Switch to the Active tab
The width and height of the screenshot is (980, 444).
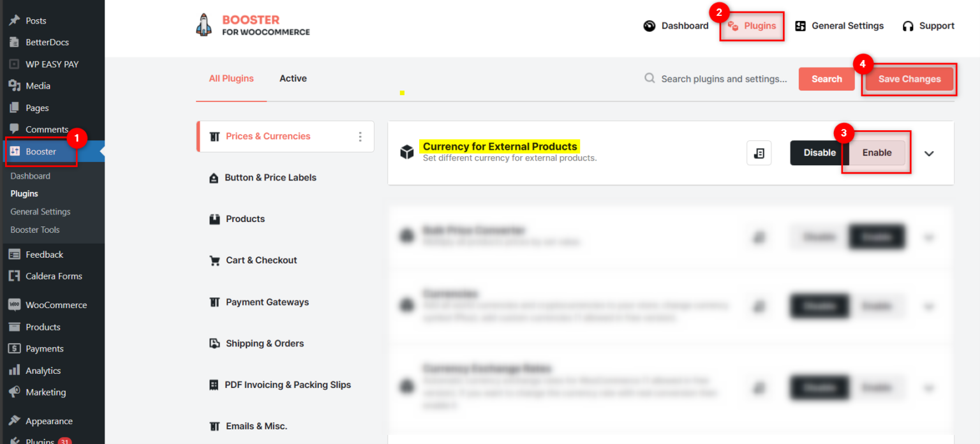pos(293,78)
